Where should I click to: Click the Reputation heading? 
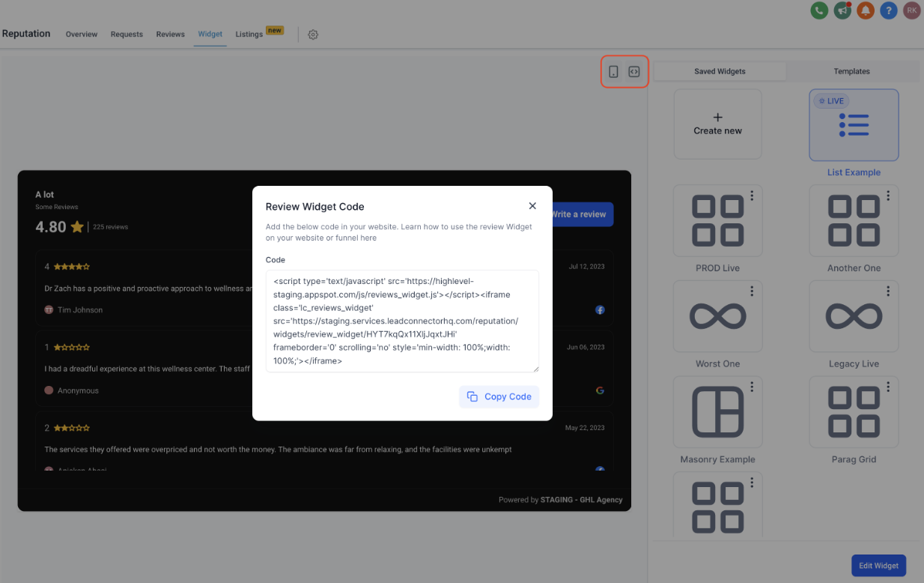tap(26, 34)
